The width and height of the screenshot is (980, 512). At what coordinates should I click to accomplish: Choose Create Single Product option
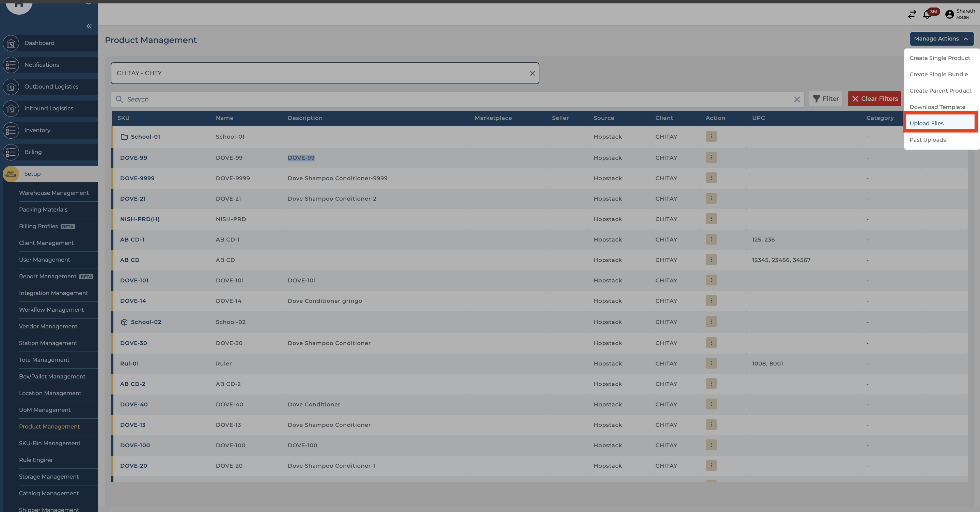[x=939, y=58]
